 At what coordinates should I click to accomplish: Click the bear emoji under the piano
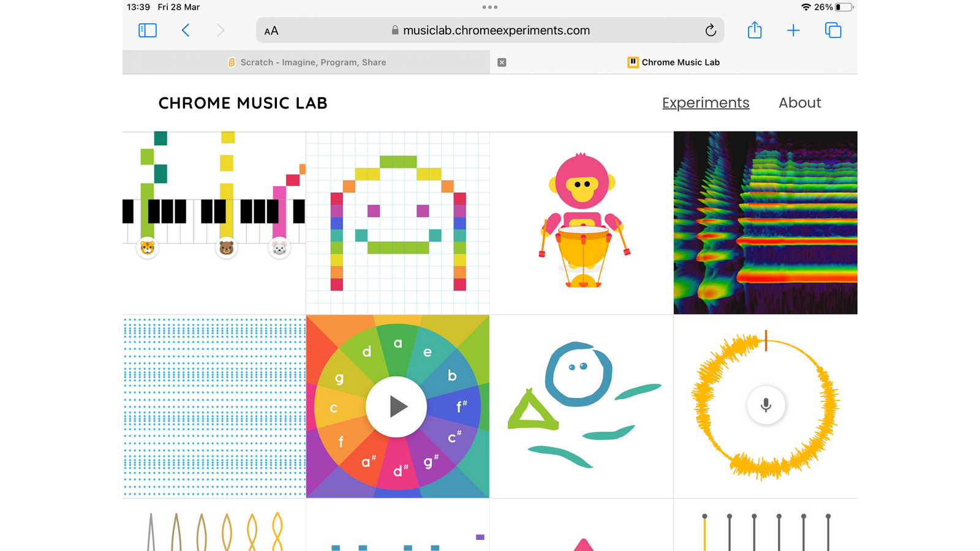tap(227, 248)
